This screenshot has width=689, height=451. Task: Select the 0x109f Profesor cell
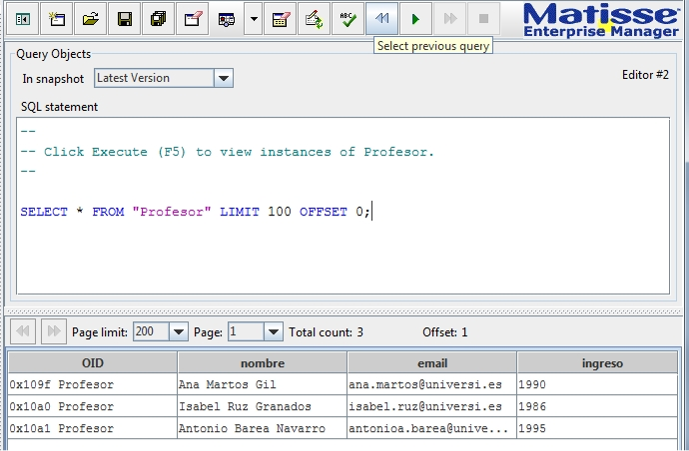point(93,384)
